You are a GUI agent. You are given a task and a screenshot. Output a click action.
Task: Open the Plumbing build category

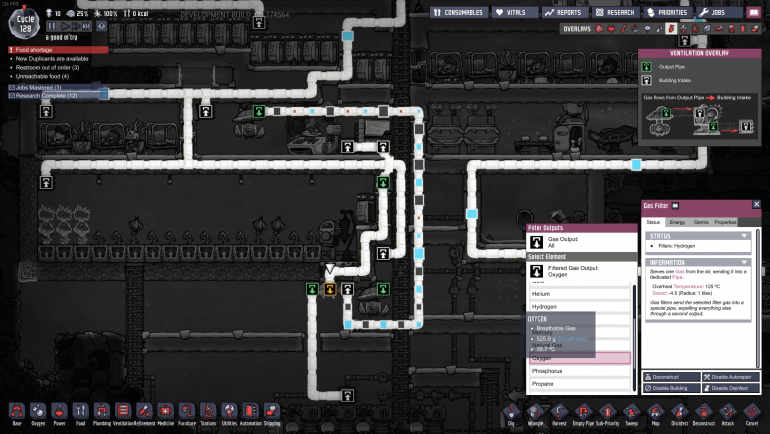coord(102,414)
